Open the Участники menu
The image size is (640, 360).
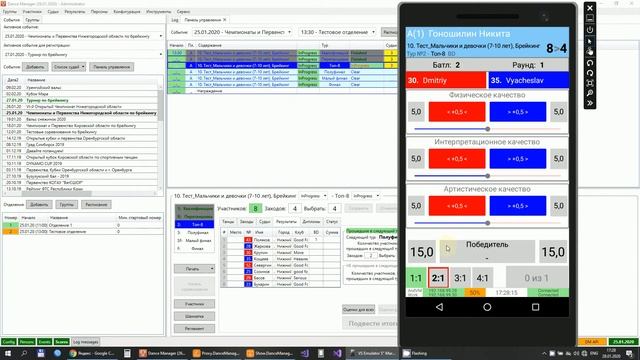pyautogui.click(x=32, y=12)
